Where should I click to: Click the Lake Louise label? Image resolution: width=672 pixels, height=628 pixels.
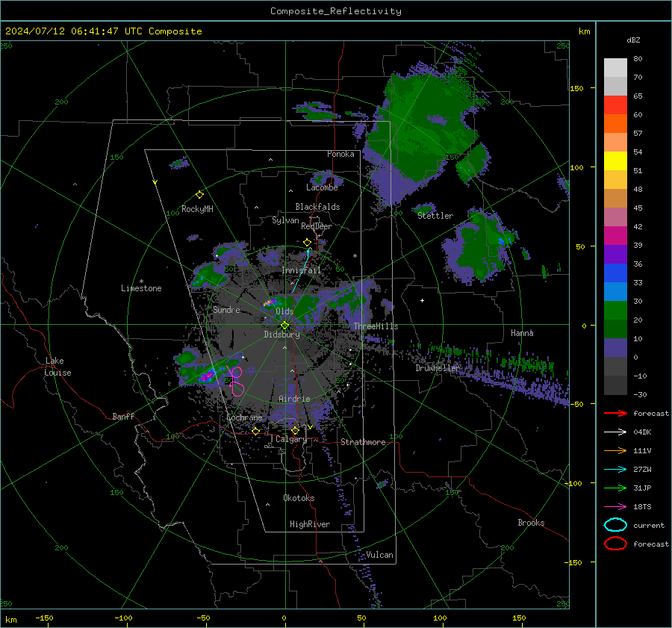[x=58, y=367]
